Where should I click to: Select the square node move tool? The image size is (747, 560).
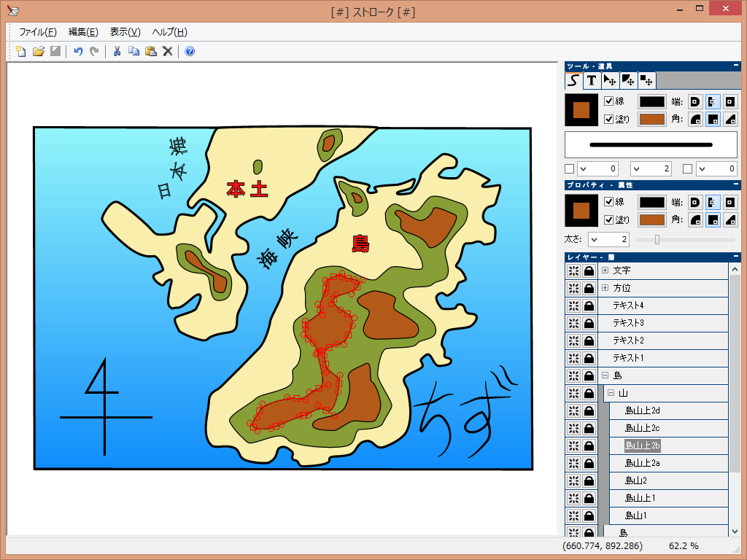point(646,80)
